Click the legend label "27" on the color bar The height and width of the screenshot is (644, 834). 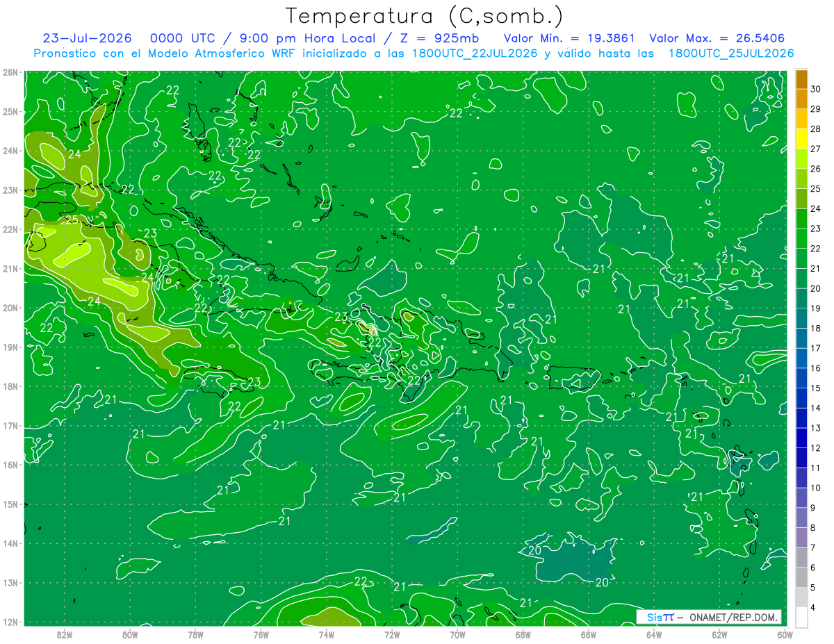click(816, 149)
